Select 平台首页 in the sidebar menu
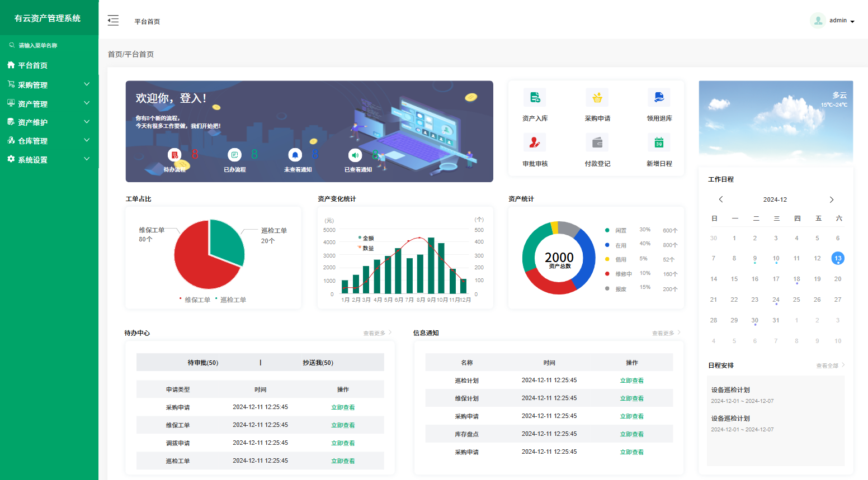 click(x=32, y=65)
